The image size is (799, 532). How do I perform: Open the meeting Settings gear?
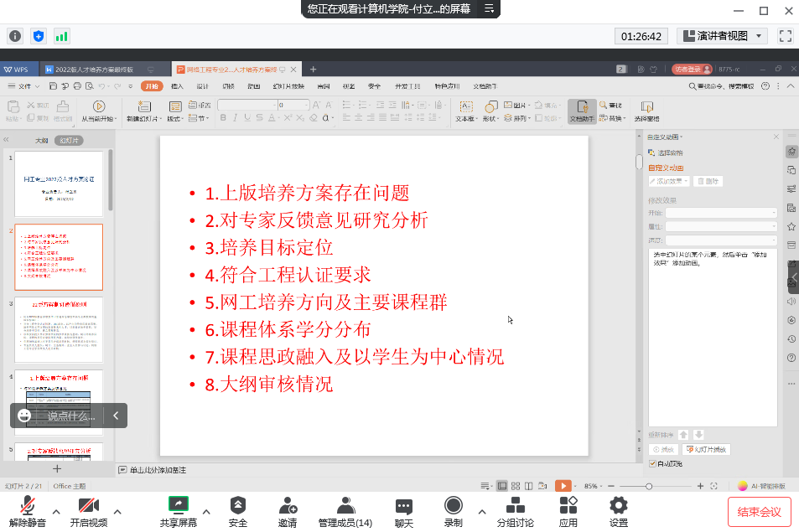[619, 505]
